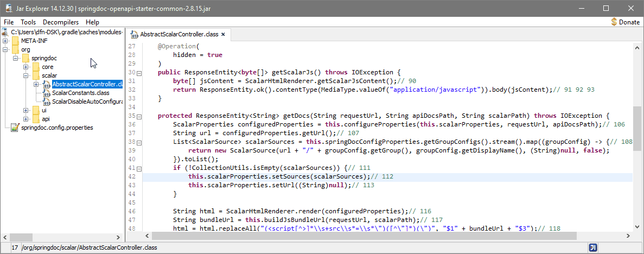Click line number 42 in the gutter
The image size is (644, 254).
(x=132, y=177)
